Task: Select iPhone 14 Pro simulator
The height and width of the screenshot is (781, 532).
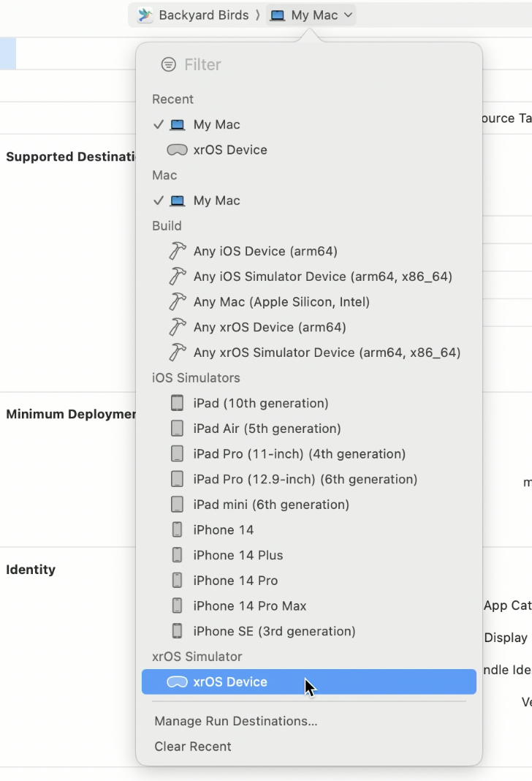Action: click(308, 581)
